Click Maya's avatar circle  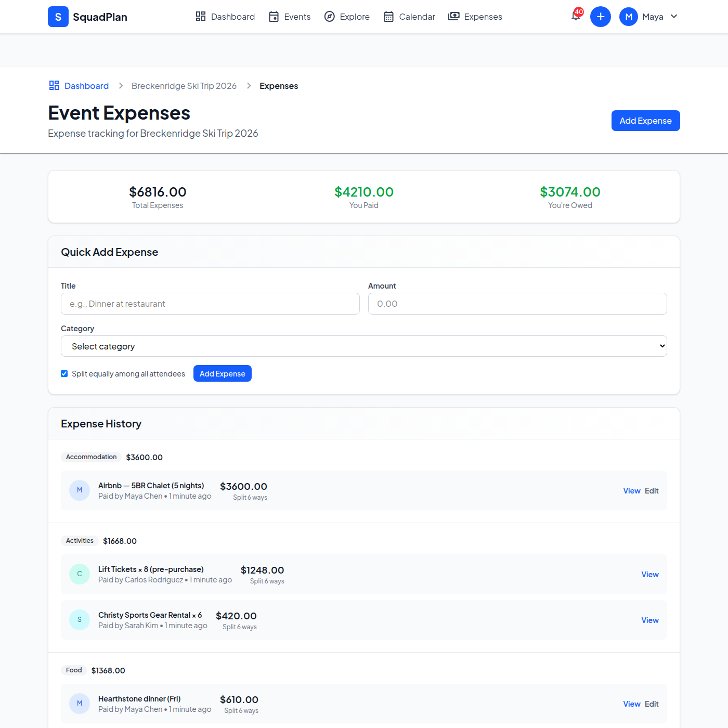[628, 16]
